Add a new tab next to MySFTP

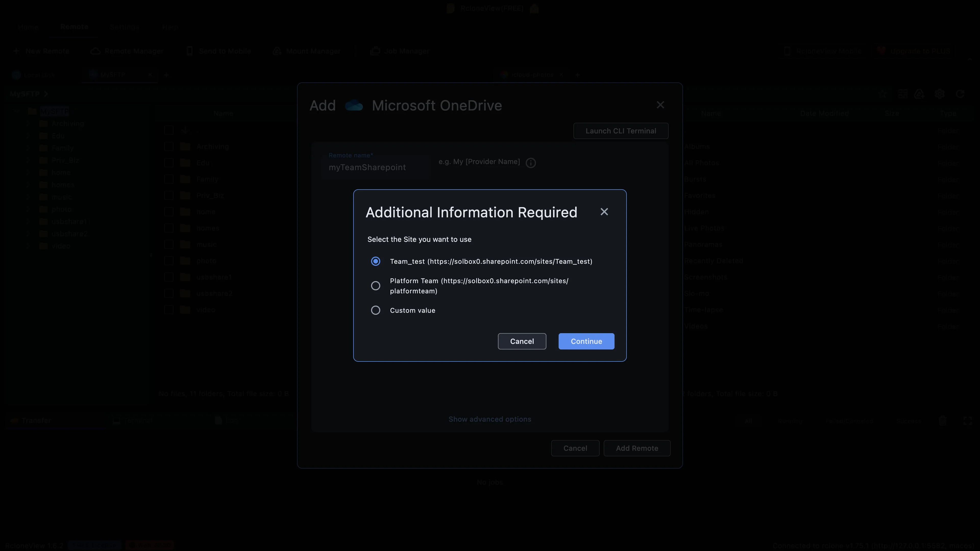coord(166,75)
